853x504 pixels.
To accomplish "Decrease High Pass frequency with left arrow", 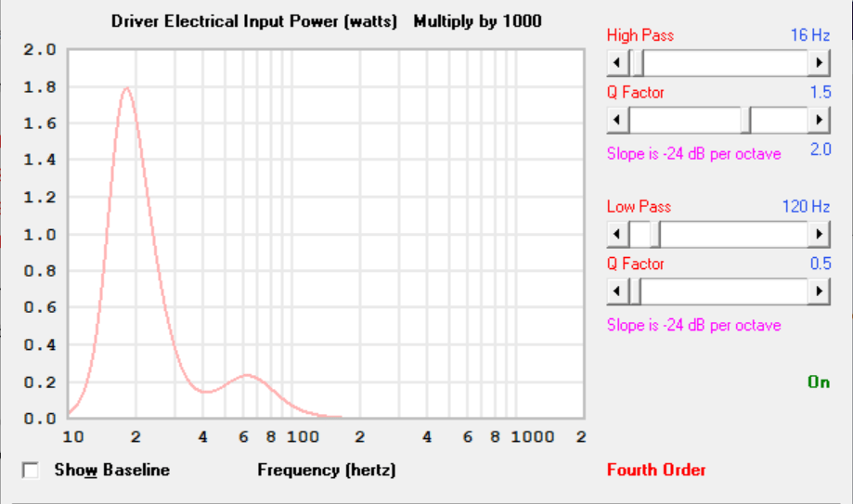I will click(617, 62).
